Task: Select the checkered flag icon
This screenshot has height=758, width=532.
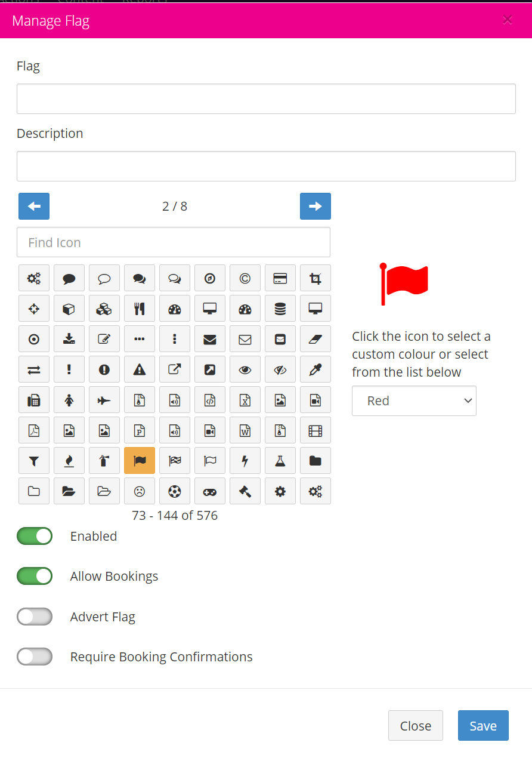Action: point(175,461)
